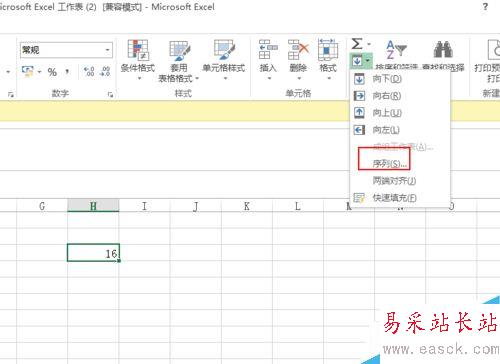Click the Format cells (格式) icon
The image size is (500, 364).
(328, 50)
